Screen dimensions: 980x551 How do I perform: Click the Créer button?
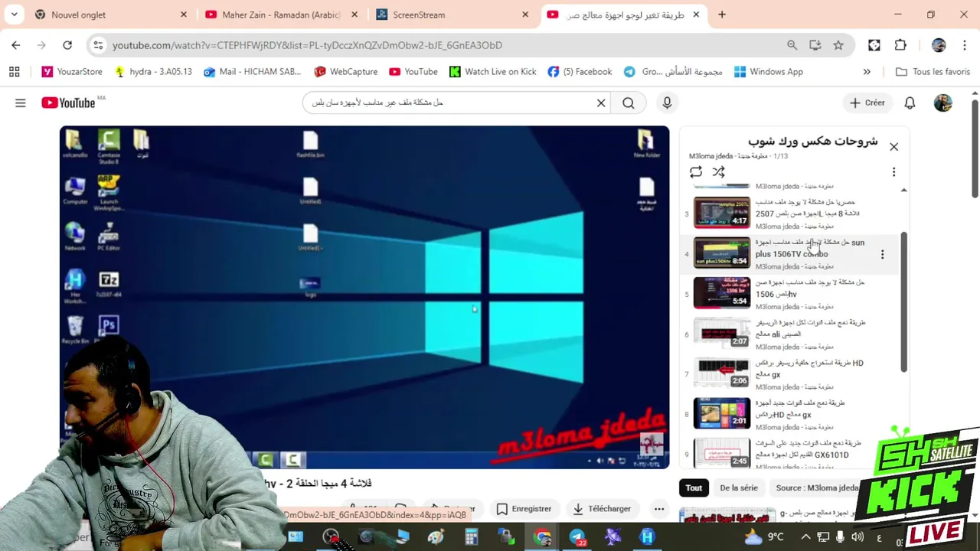[867, 103]
